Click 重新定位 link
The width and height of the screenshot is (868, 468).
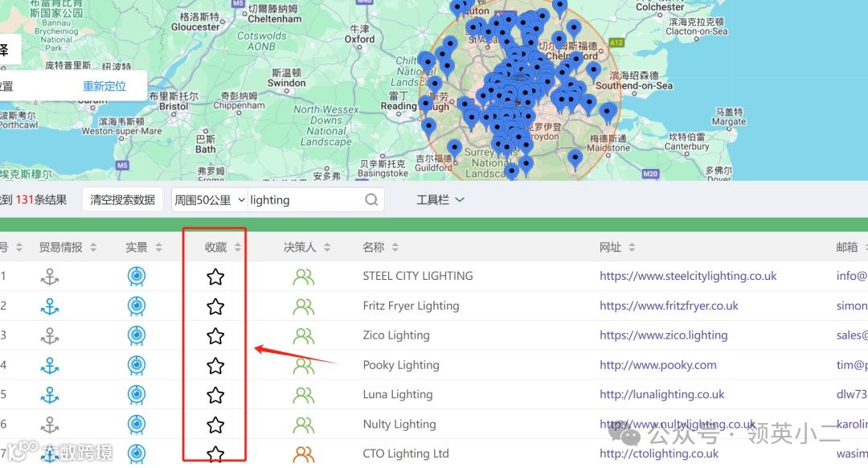click(104, 86)
